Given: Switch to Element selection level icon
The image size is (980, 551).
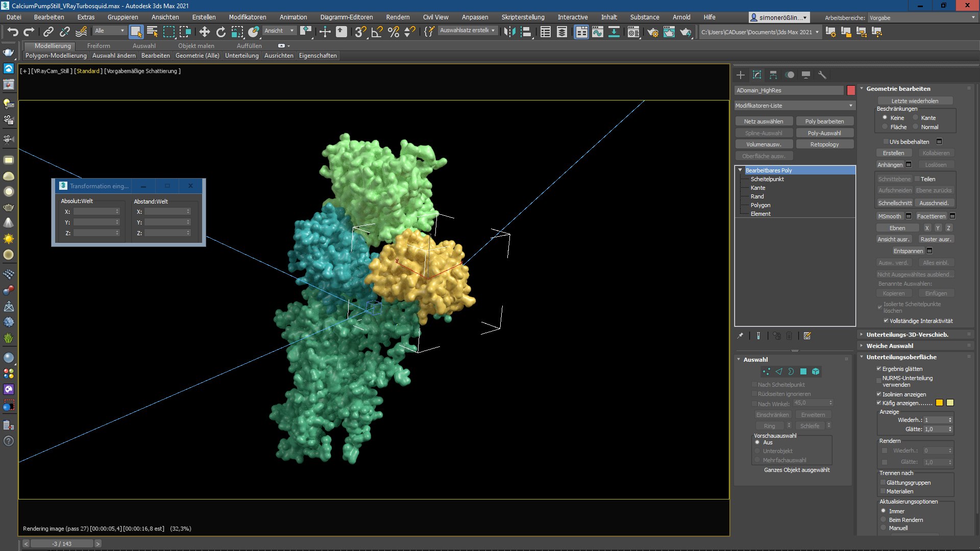Looking at the screenshot, I should pyautogui.click(x=816, y=372).
